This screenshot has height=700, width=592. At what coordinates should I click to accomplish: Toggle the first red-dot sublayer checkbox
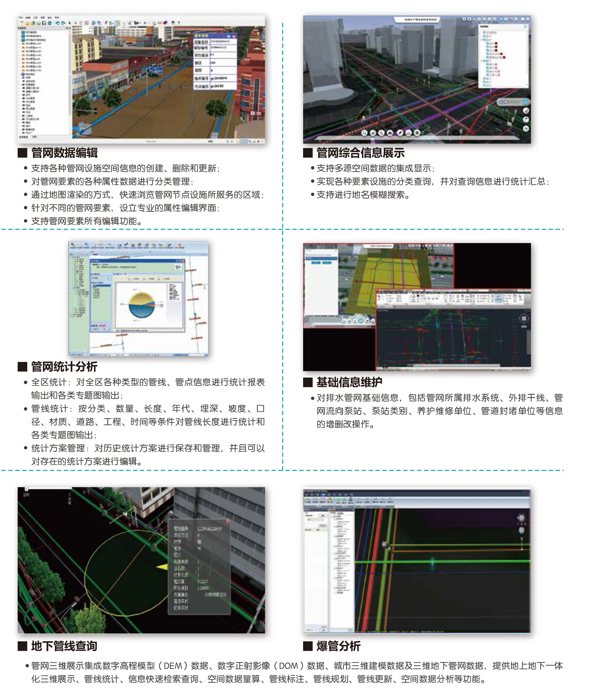coord(487,43)
